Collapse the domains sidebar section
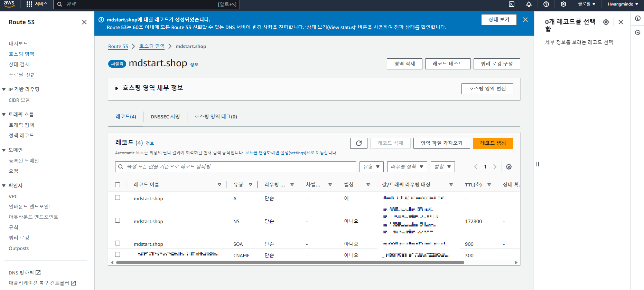This screenshot has width=644, height=290. pos(4,150)
